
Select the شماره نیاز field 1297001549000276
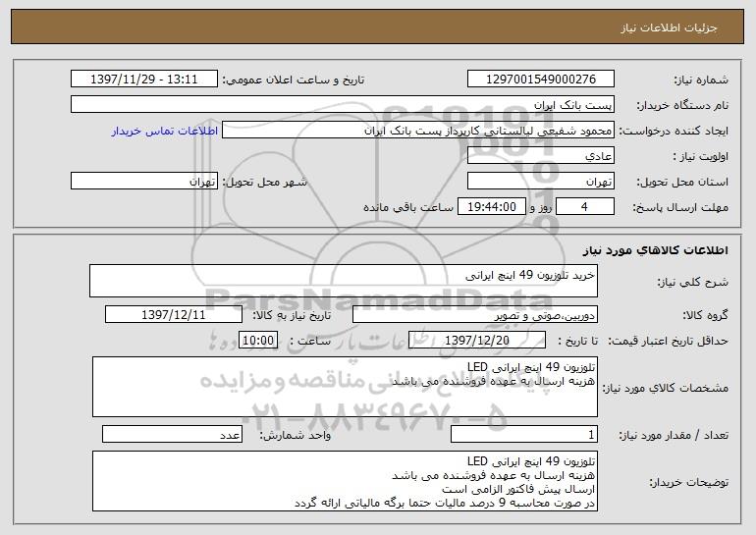pos(540,80)
